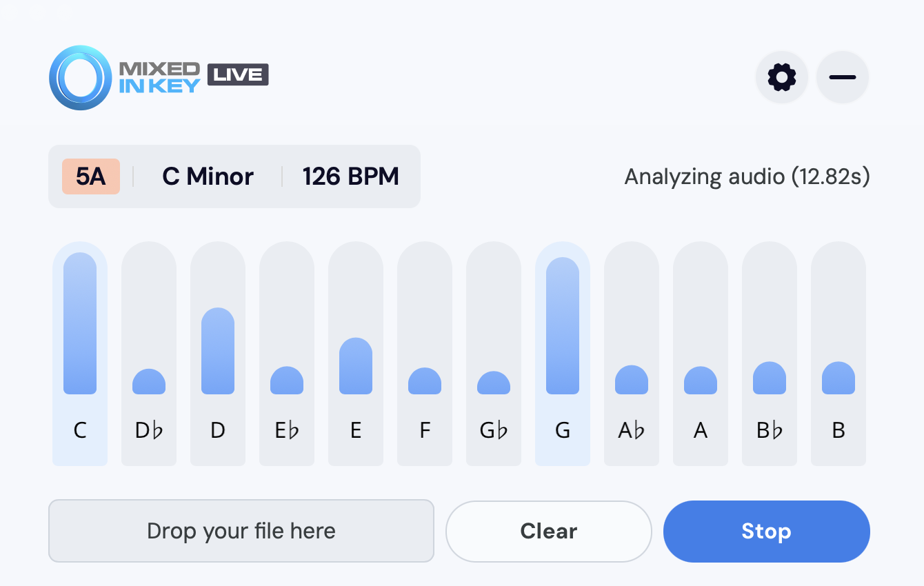This screenshot has width=924, height=586.
Task: Click the minimize dash icon button
Action: pos(842,77)
